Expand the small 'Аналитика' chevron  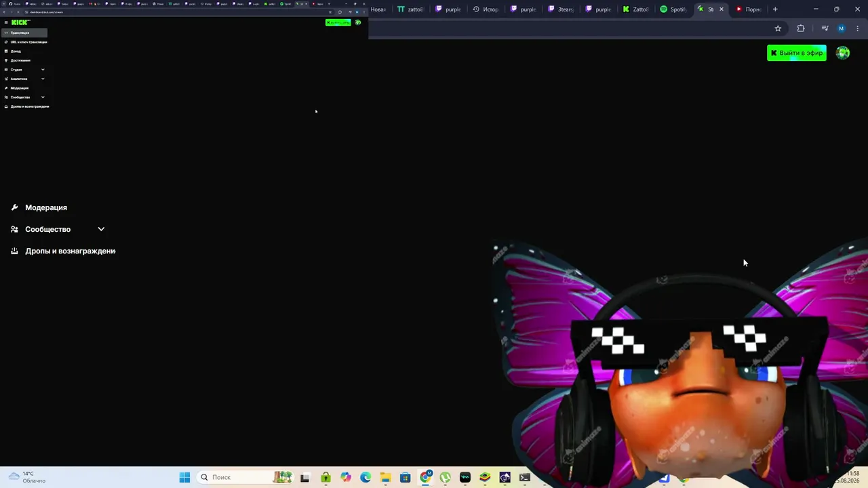[x=43, y=79]
